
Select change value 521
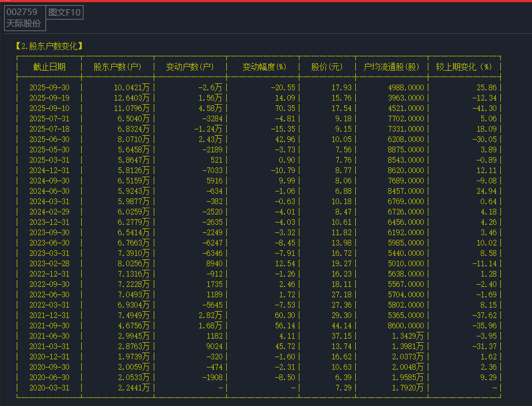coord(216,160)
